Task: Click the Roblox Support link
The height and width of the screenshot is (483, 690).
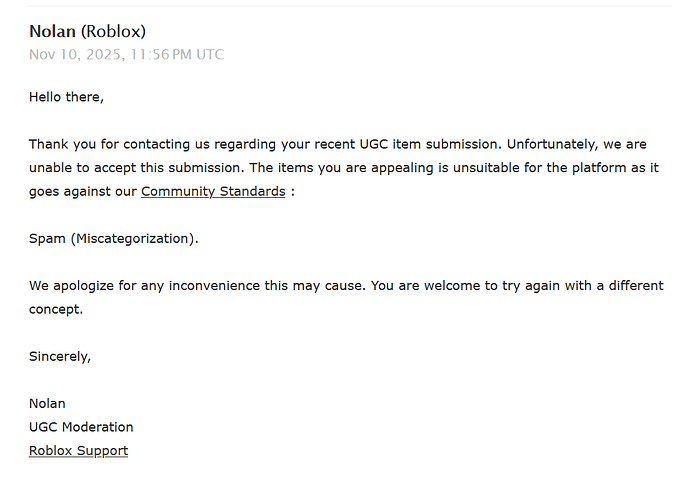Action: 78,451
